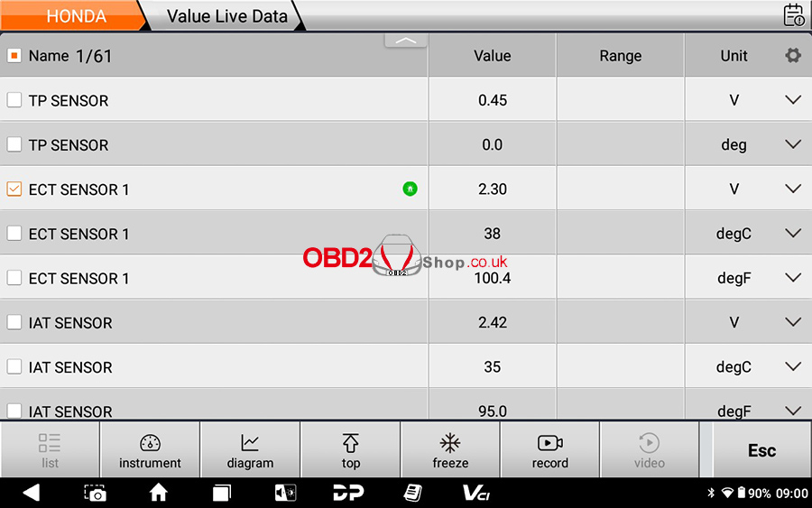This screenshot has height=508, width=812.
Task: Tap the Esc button
Action: (761, 450)
